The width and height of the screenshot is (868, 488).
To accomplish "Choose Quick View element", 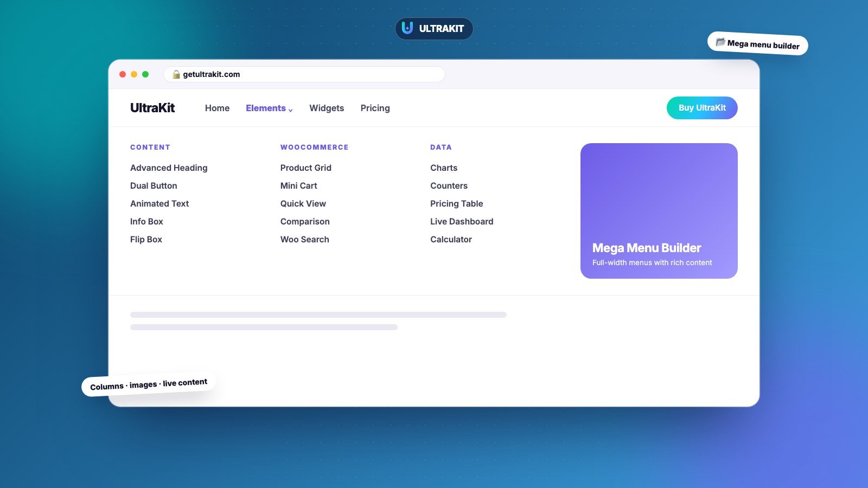I will tap(303, 203).
